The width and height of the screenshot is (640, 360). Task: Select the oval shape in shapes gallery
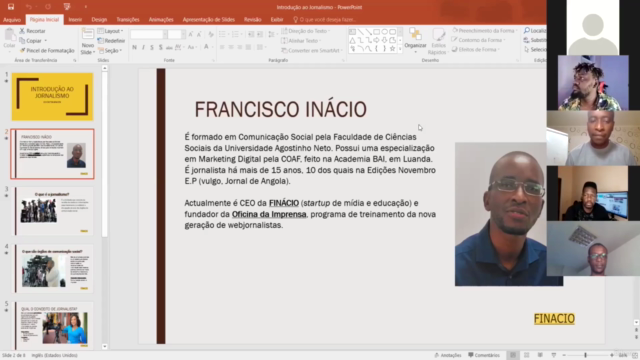(x=384, y=31)
